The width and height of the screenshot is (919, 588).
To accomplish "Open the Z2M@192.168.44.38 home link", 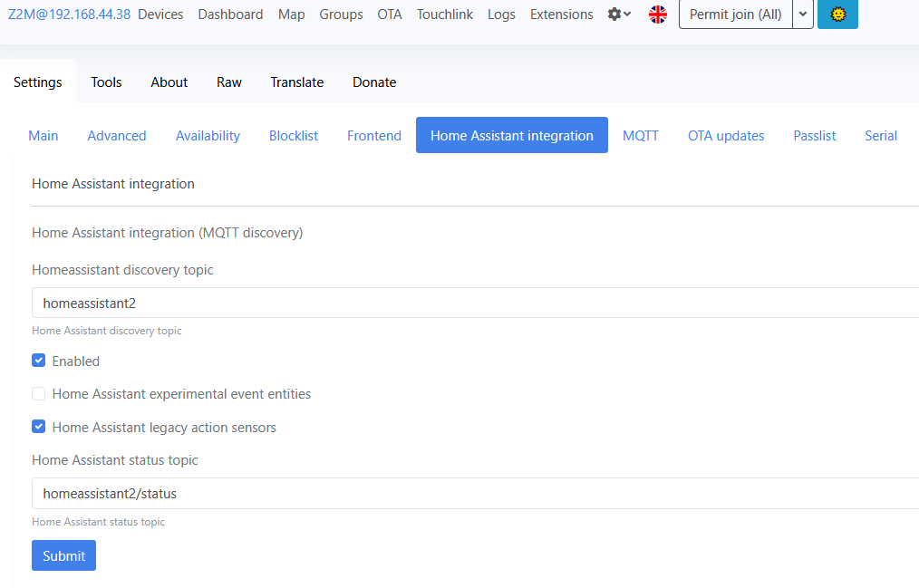I will click(69, 14).
